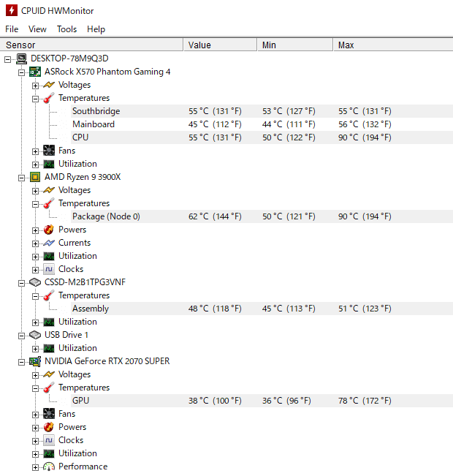The image size is (453, 476).
Task: Expand Powers under AMD Ryzen 9
Action: click(x=36, y=231)
